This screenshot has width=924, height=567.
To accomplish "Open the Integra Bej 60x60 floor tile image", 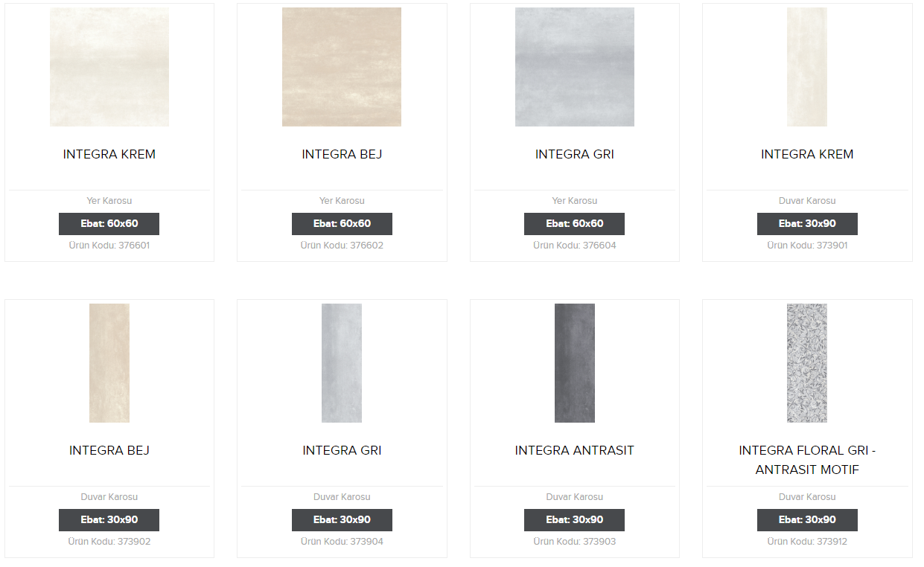I will 342,67.
